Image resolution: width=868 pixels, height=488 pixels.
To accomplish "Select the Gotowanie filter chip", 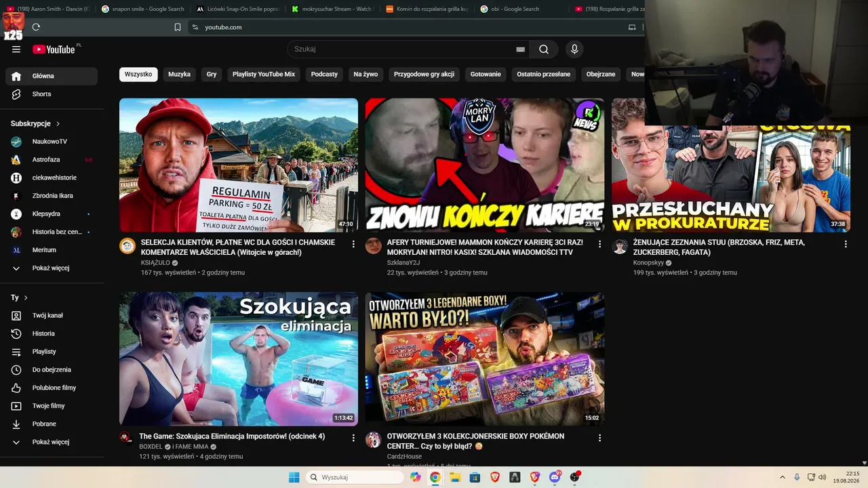I will pyautogui.click(x=486, y=74).
